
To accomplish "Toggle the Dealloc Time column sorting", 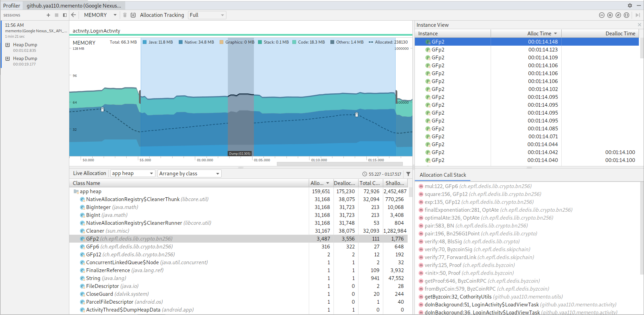I will (x=620, y=33).
